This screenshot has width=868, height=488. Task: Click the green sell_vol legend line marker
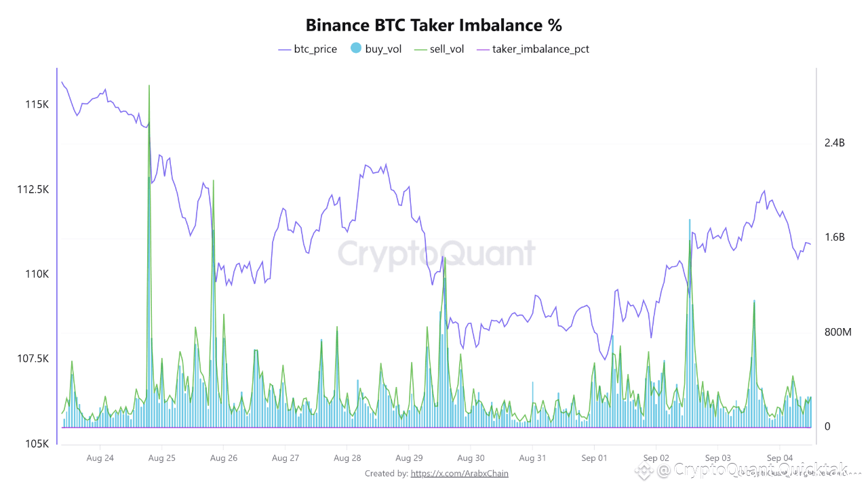[420, 49]
